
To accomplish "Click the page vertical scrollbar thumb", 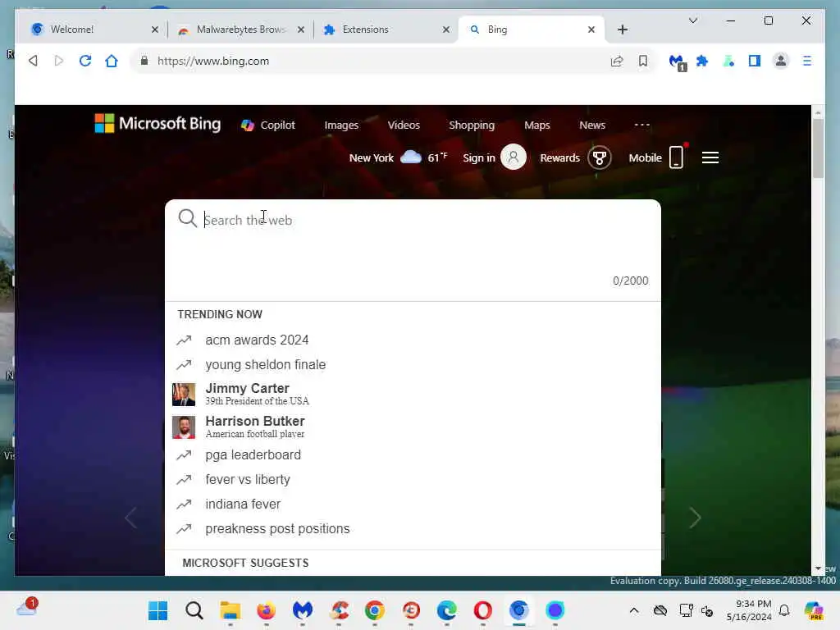I will tap(818, 148).
